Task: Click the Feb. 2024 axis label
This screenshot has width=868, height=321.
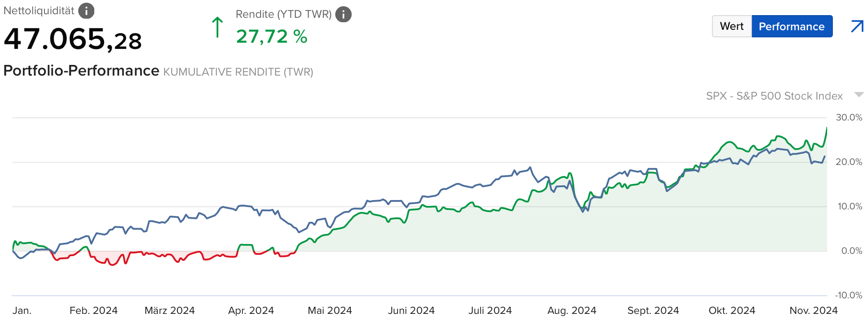Action: [x=93, y=310]
